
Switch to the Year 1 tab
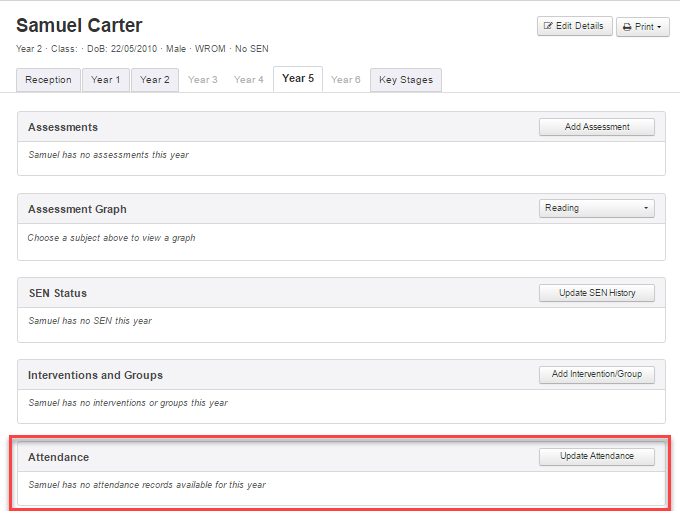[105, 80]
